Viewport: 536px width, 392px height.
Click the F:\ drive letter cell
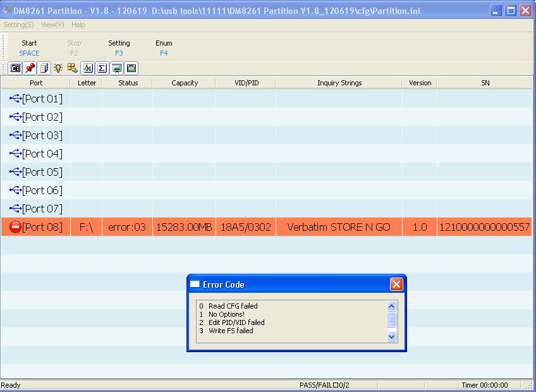point(86,227)
